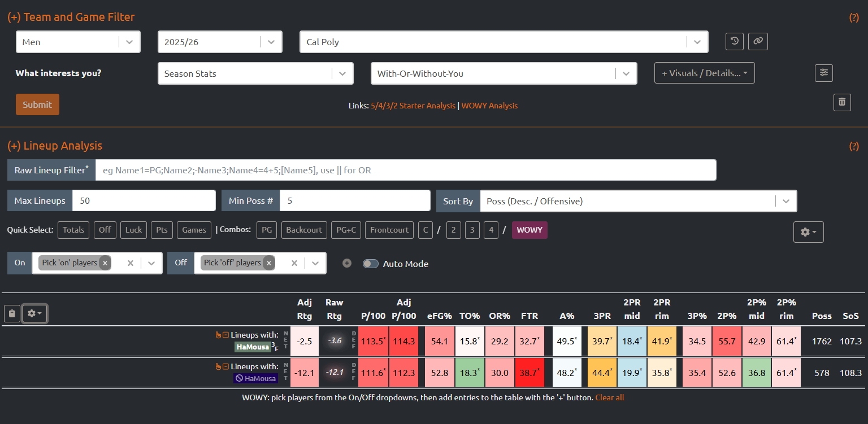Toggle the Games quick select

[x=194, y=230]
